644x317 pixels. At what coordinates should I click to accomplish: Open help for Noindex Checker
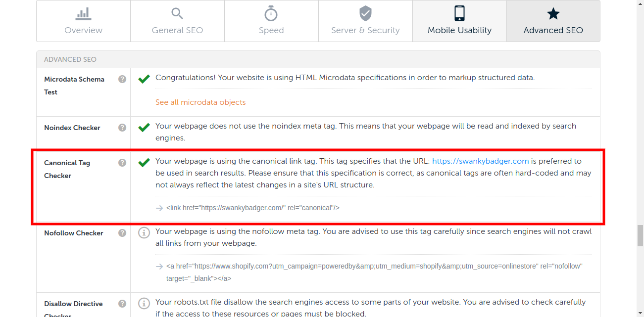coord(122,128)
